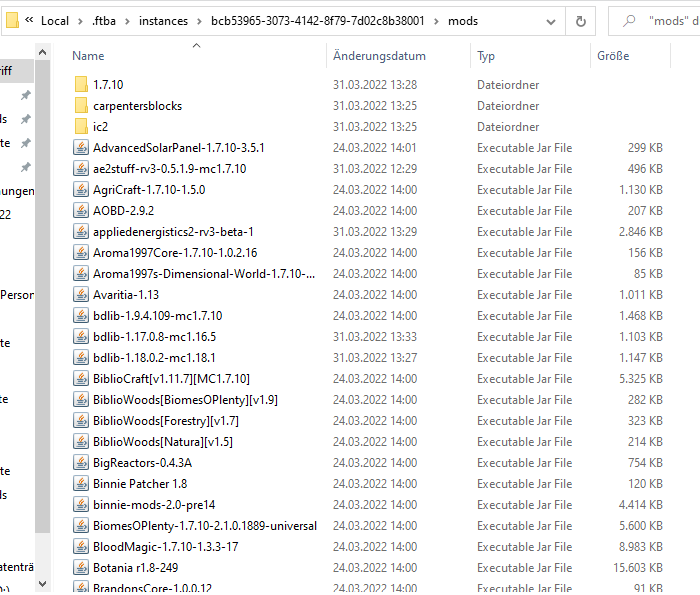Select the ae2stuff jar file icon
This screenshot has height=595, width=700.
(81, 168)
